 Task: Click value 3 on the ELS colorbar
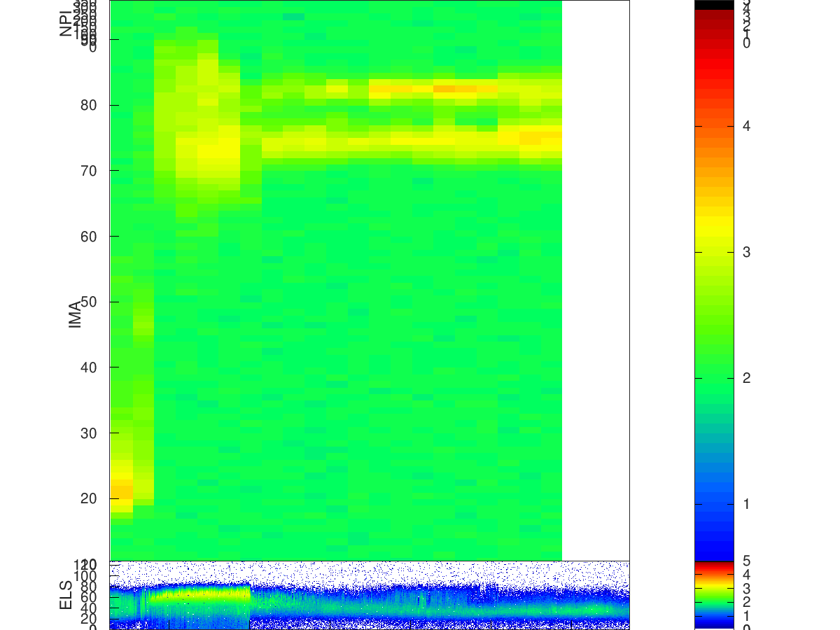746,588
